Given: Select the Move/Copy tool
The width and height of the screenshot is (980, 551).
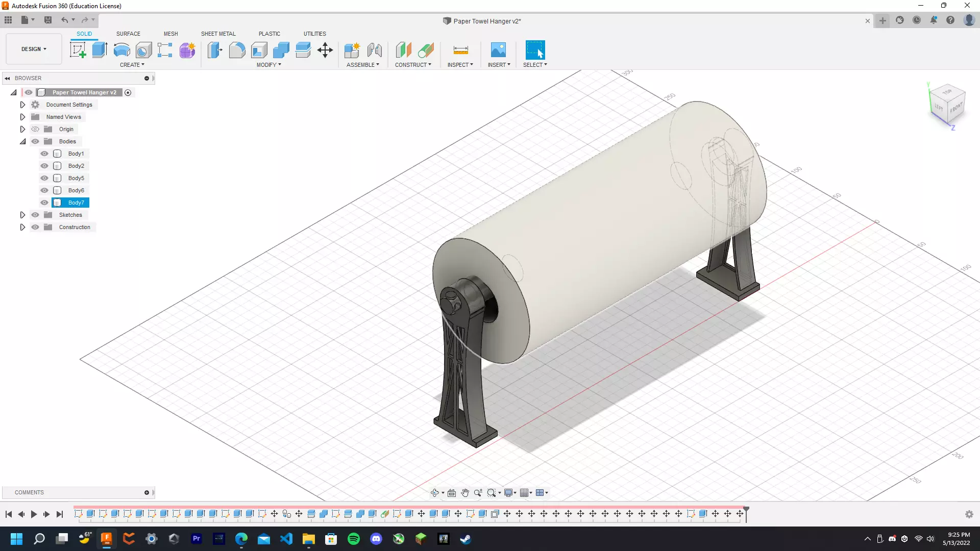Looking at the screenshot, I should (x=325, y=50).
